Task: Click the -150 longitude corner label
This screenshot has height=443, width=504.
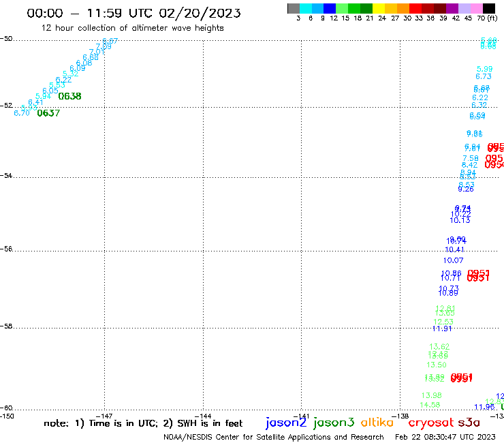Action: point(7,416)
